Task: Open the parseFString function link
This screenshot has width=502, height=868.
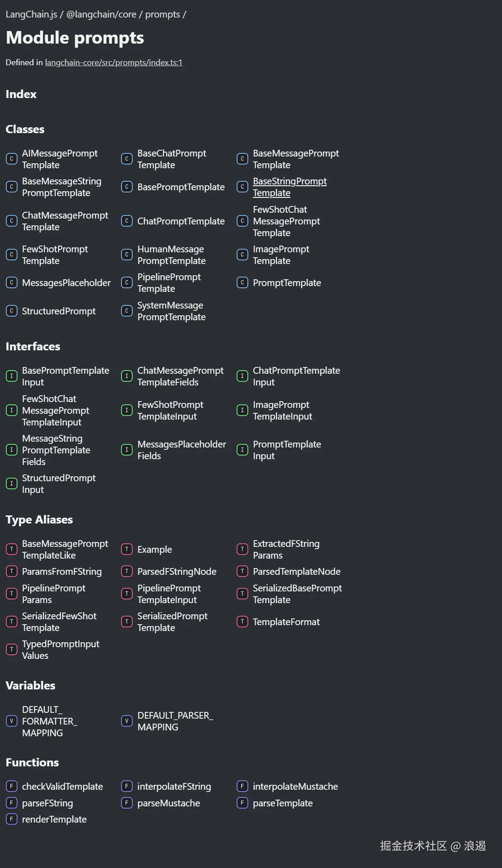Action: coord(47,803)
